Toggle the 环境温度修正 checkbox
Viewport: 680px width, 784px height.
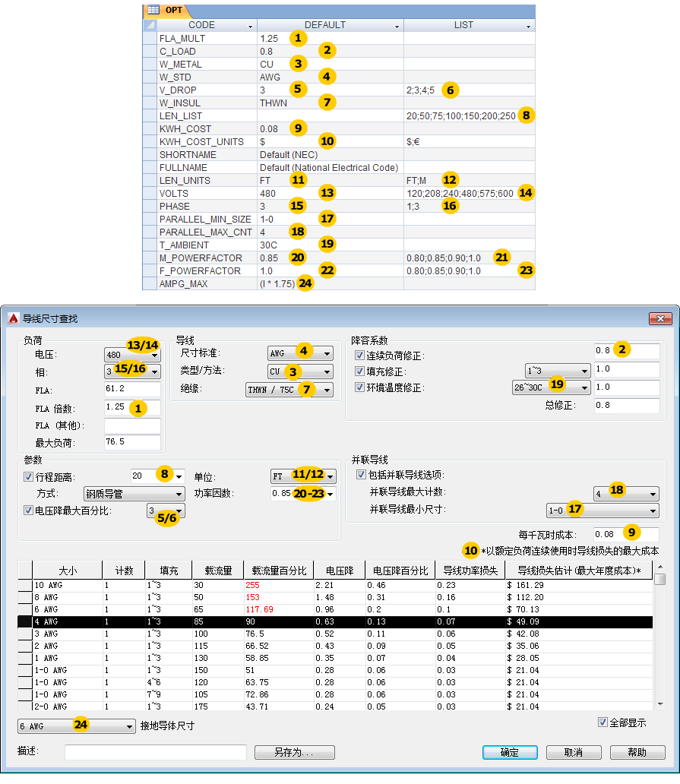[x=359, y=387]
